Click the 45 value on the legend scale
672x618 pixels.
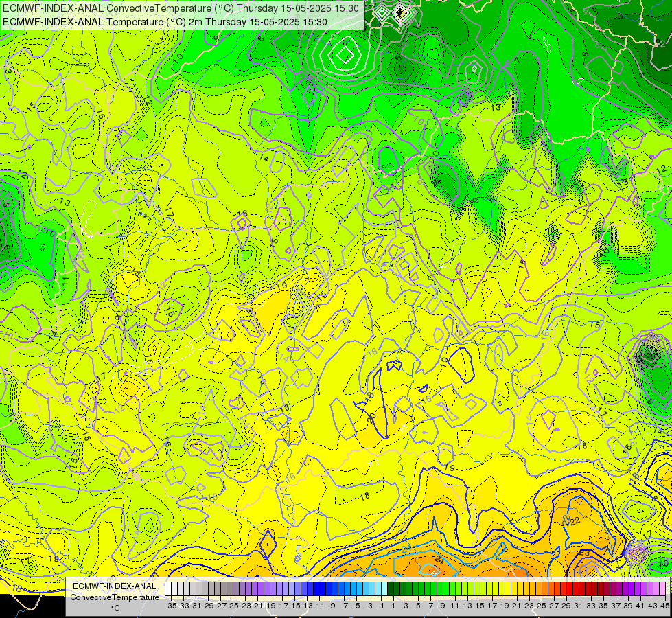[664, 606]
